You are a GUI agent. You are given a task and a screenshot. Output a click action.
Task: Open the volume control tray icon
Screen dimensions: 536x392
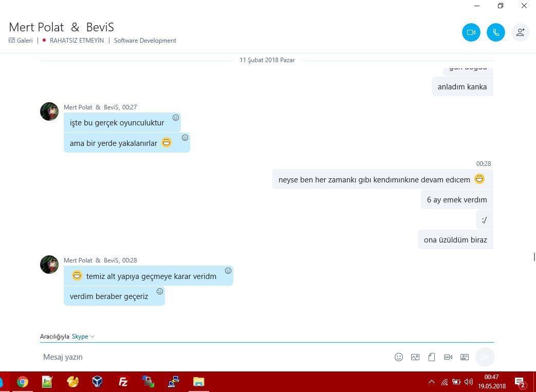tap(468, 382)
